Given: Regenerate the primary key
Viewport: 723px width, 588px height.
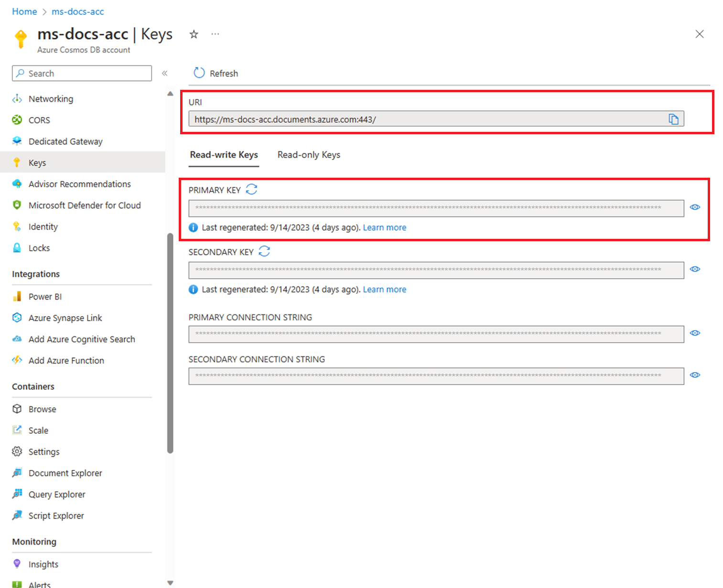Looking at the screenshot, I should [x=251, y=190].
